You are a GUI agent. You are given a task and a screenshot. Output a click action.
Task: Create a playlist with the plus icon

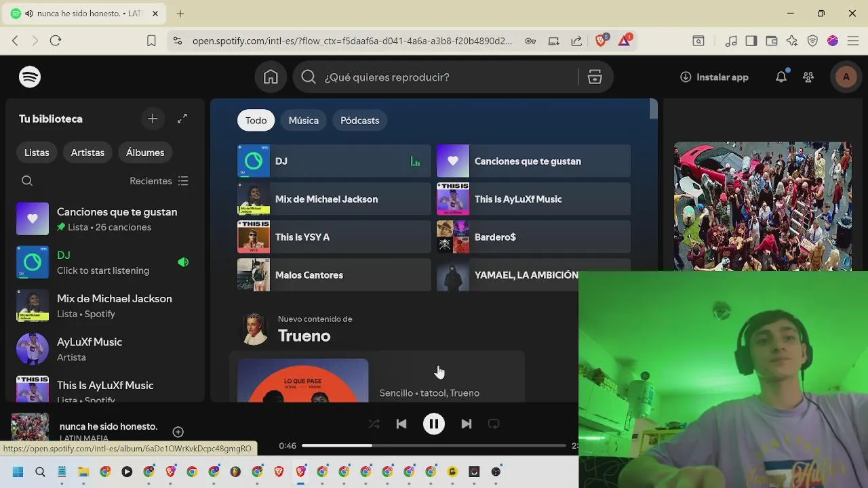click(x=153, y=119)
